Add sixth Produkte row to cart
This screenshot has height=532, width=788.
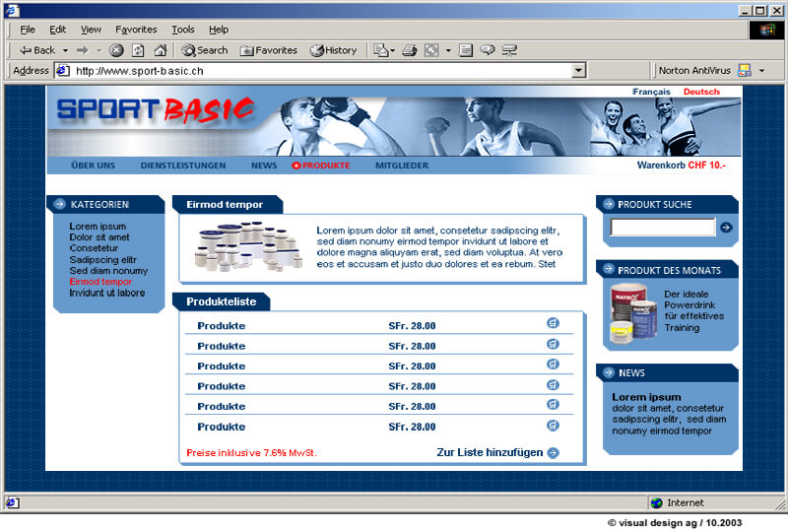point(553,426)
